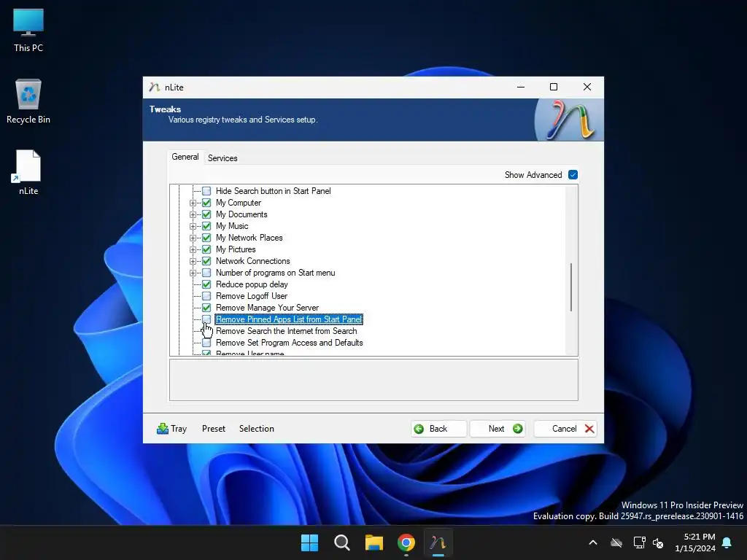Open the Selection menu
The image size is (747, 560).
pos(256,429)
